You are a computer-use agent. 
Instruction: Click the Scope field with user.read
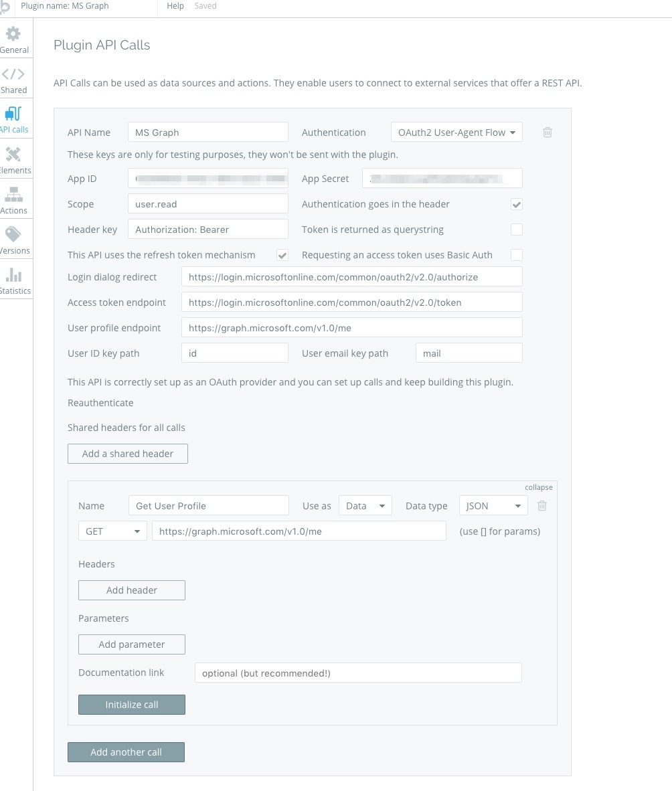point(208,204)
